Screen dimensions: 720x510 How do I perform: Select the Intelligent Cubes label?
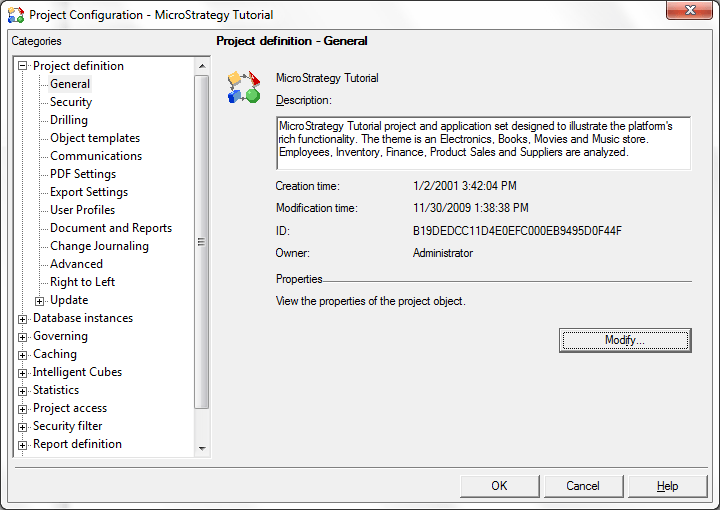pos(78,372)
